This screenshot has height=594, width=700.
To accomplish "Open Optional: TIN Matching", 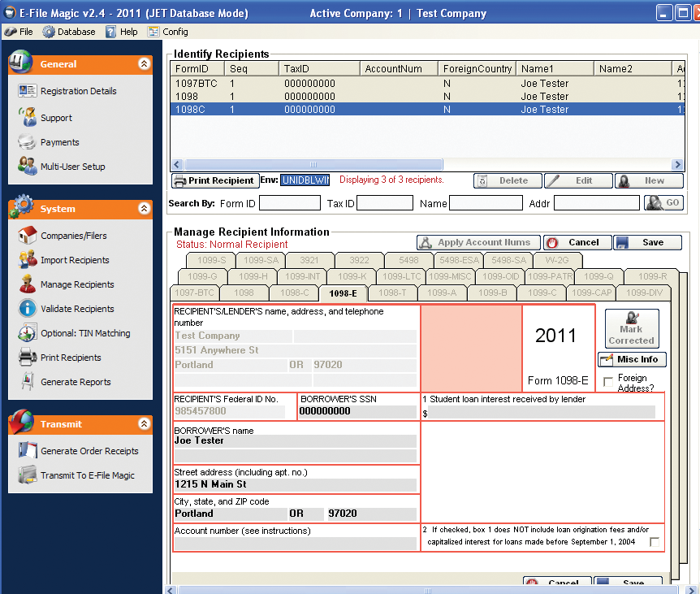I will (84, 333).
